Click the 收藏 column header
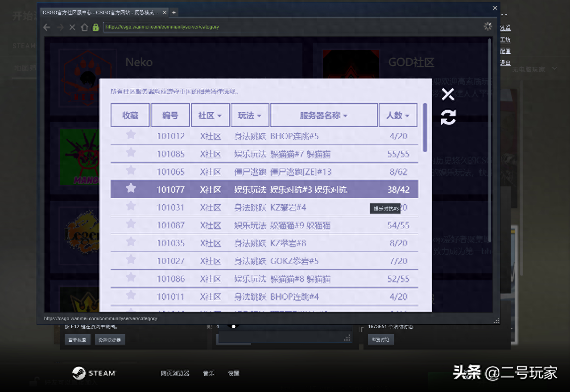Image resolution: width=570 pixels, height=392 pixels. (x=130, y=116)
